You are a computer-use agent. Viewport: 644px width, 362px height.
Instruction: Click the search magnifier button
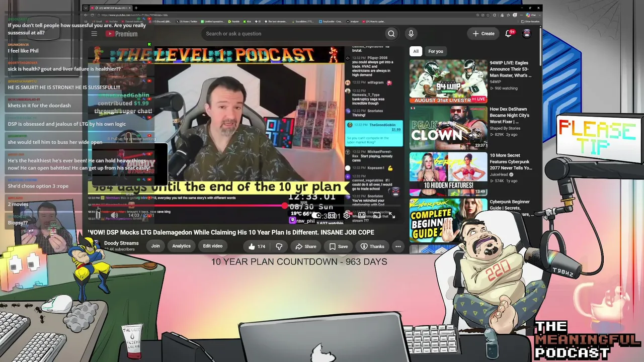click(391, 34)
